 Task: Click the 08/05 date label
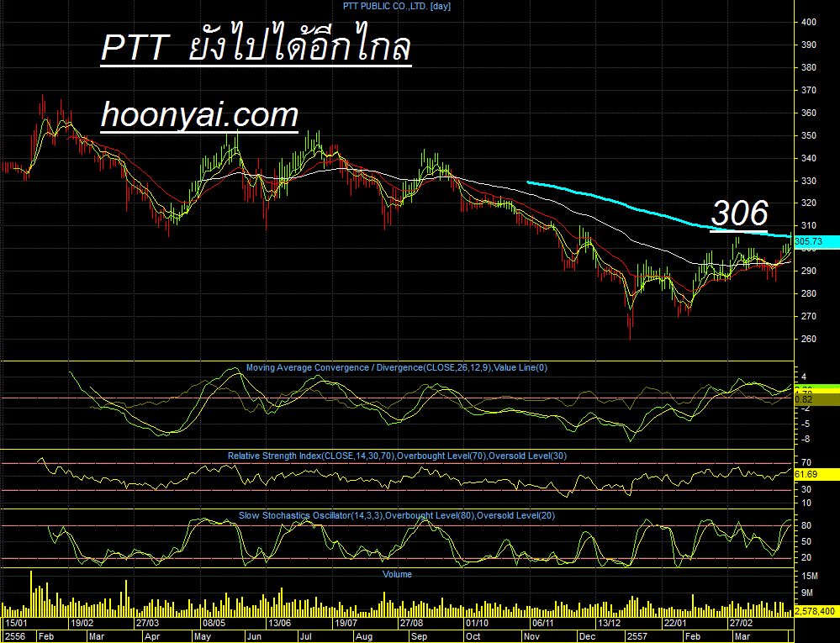[x=214, y=623]
